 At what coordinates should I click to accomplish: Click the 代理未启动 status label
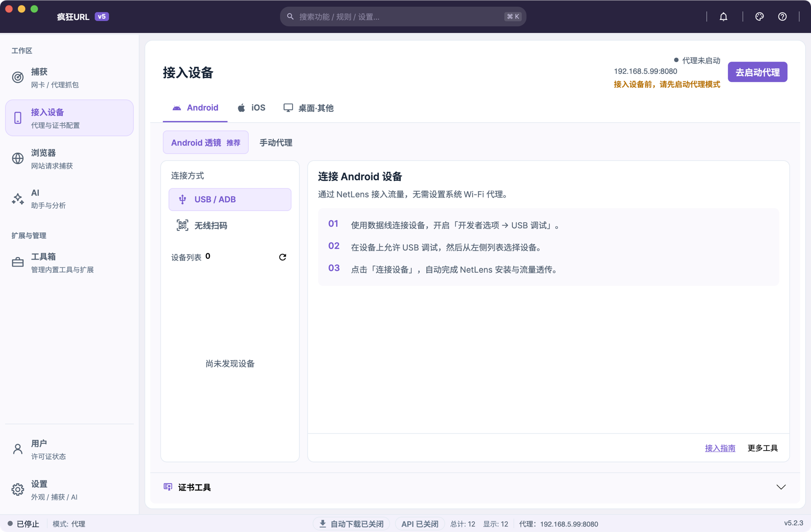tap(697, 60)
